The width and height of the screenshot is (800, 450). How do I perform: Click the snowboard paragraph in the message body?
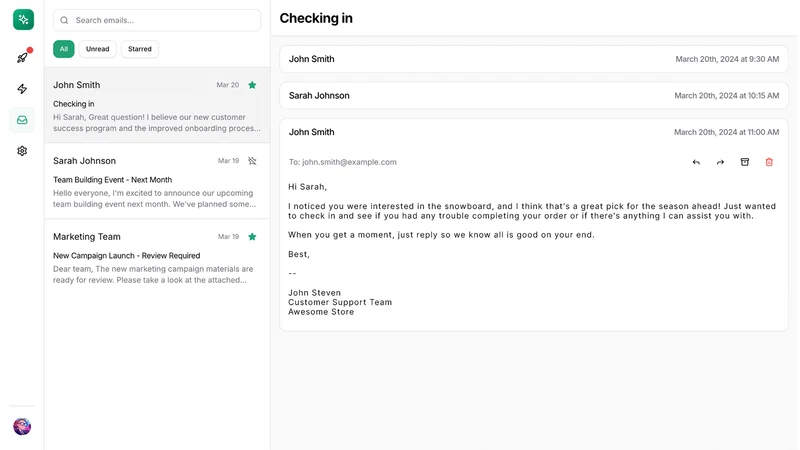click(x=532, y=211)
